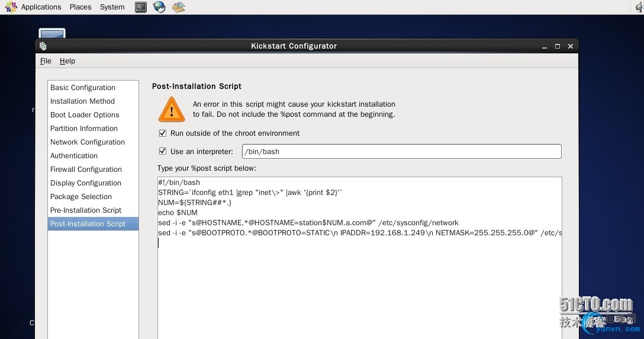Viewport: 644px width, 339px height.
Task: Click the '#!/bin/bash' line in the script
Action: point(179,183)
